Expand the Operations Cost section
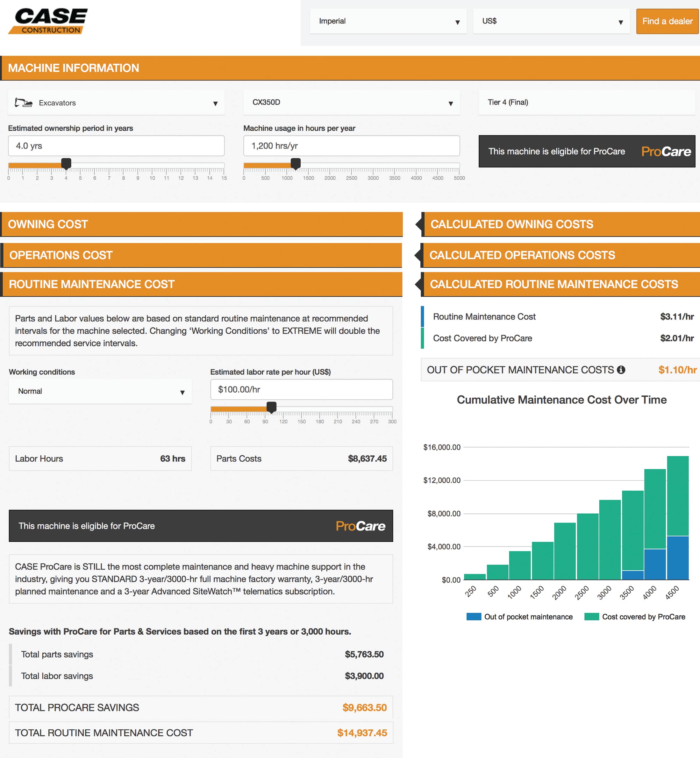 [201, 255]
